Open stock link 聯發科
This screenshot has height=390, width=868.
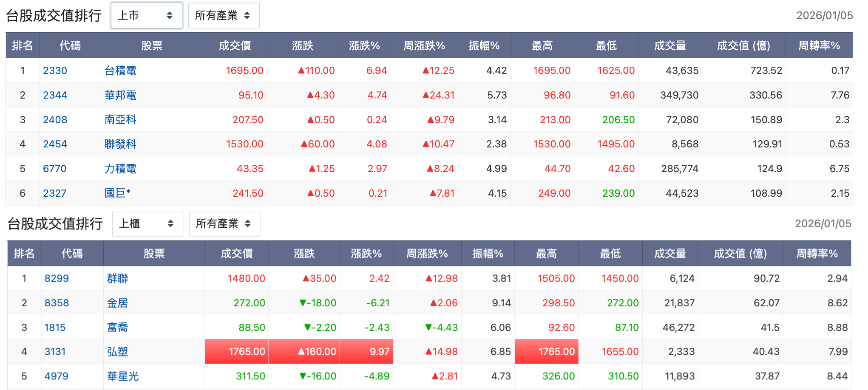121,144
